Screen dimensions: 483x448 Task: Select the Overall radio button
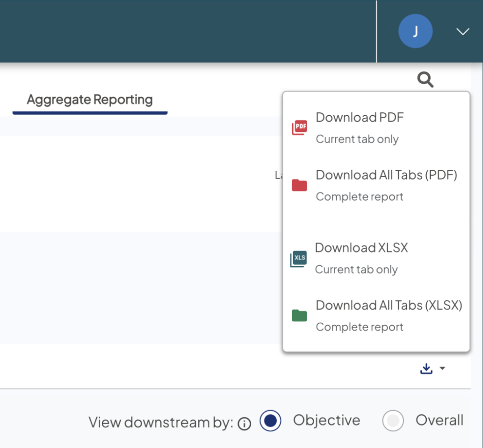click(x=393, y=420)
